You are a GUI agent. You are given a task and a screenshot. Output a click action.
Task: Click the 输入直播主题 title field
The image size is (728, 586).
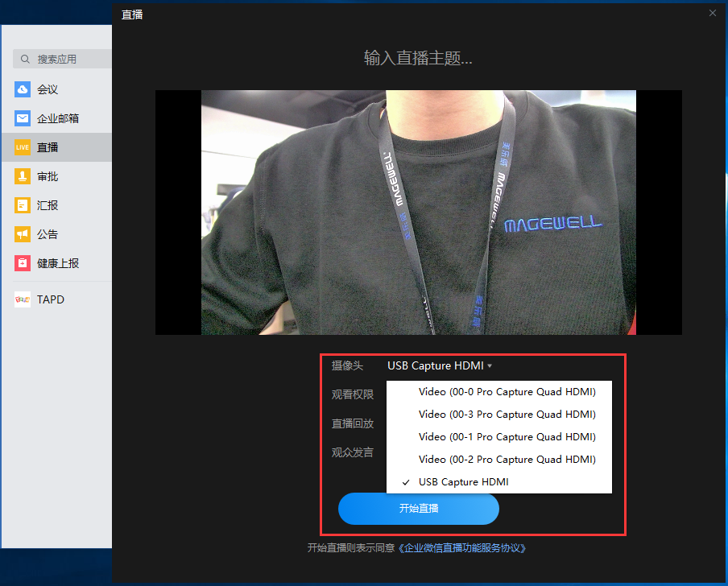418,58
